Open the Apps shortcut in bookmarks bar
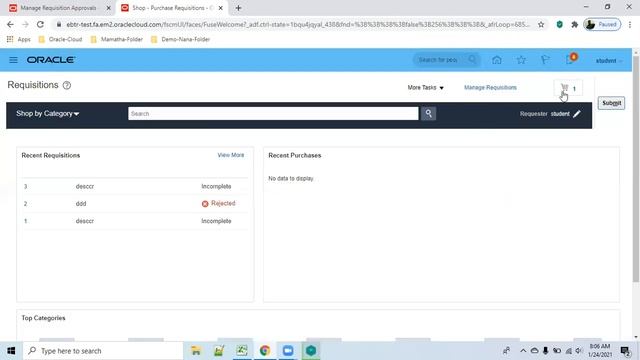The width and height of the screenshot is (640, 360). click(19, 40)
